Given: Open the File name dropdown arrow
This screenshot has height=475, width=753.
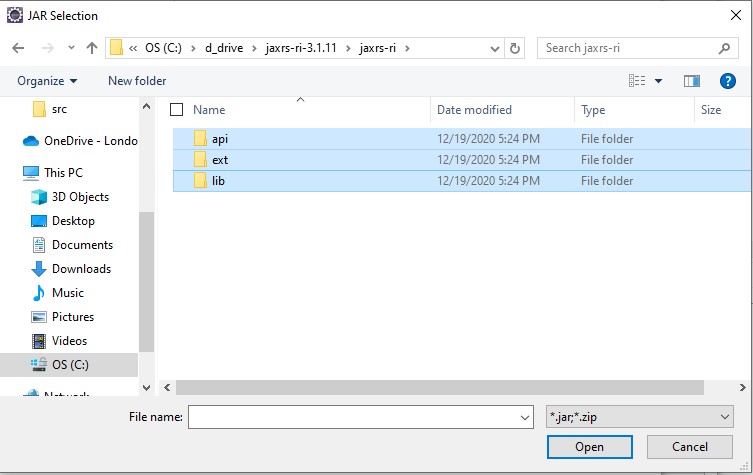Looking at the screenshot, I should pos(525,417).
